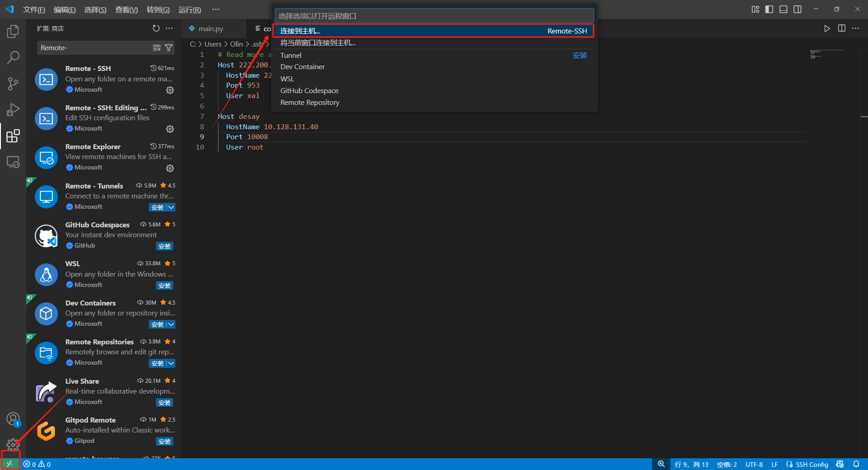Open the Accounts menu icon
The width and height of the screenshot is (868, 470).
click(x=13, y=419)
